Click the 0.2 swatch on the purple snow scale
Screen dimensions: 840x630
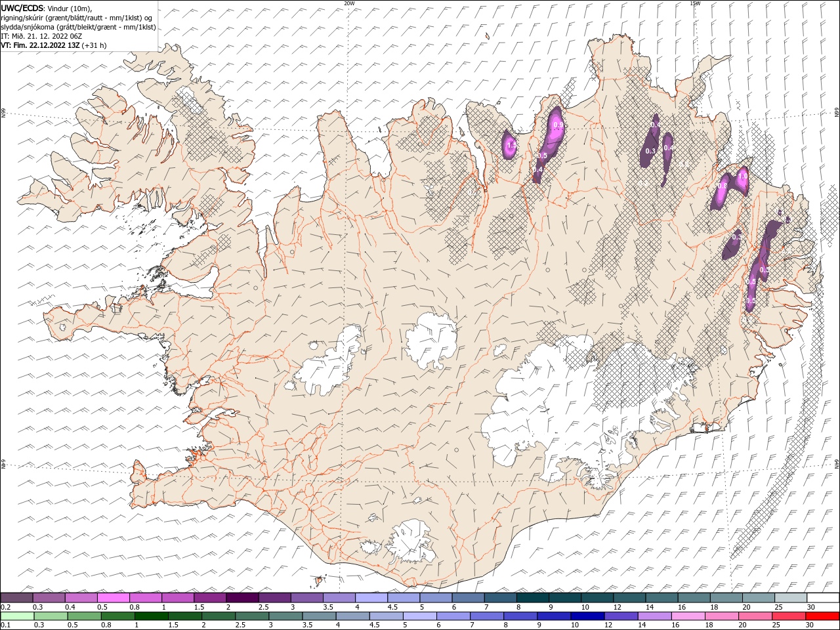pyautogui.click(x=16, y=598)
